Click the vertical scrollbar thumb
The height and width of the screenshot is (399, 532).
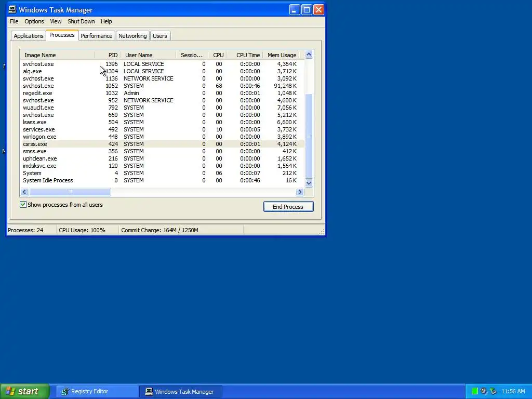[309, 136]
